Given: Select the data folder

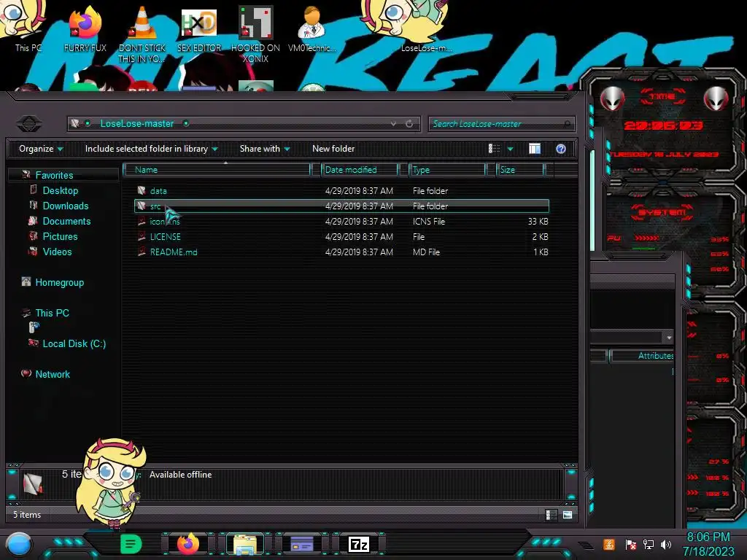Looking at the screenshot, I should [x=341, y=191].
